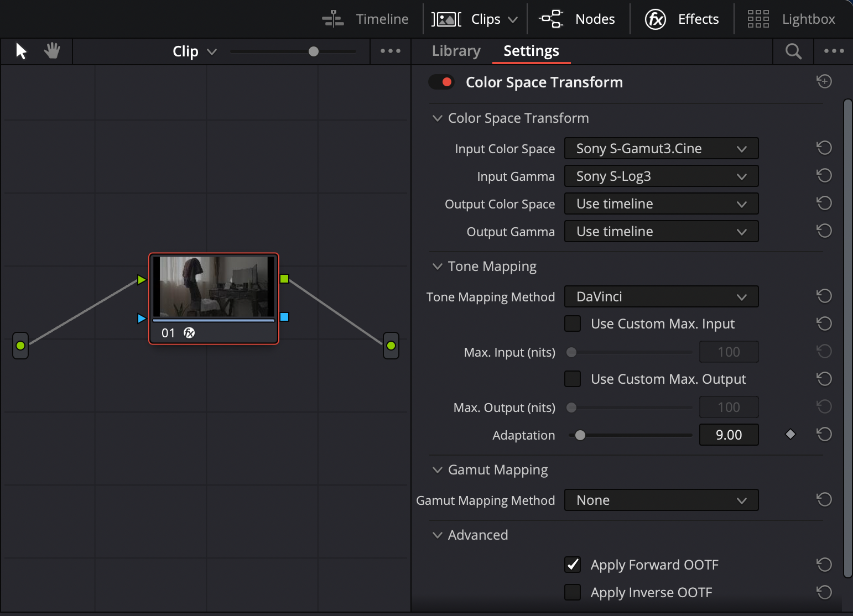Collapse the Advanced section
The height and width of the screenshot is (616, 853).
tap(437, 535)
